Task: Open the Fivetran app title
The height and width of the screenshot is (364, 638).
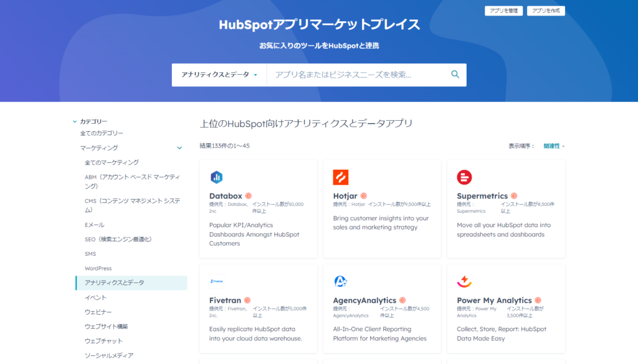Action: [225, 300]
